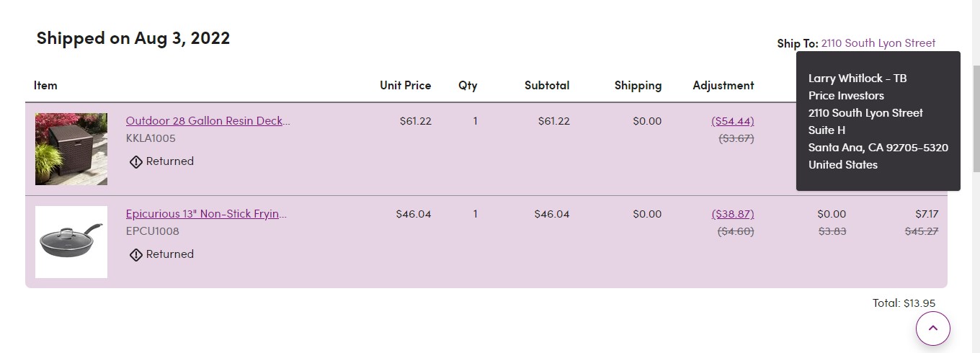Click the Shipped on Aug 3, 2022 heading
Image resolution: width=980 pixels, height=353 pixels.
[x=133, y=38]
